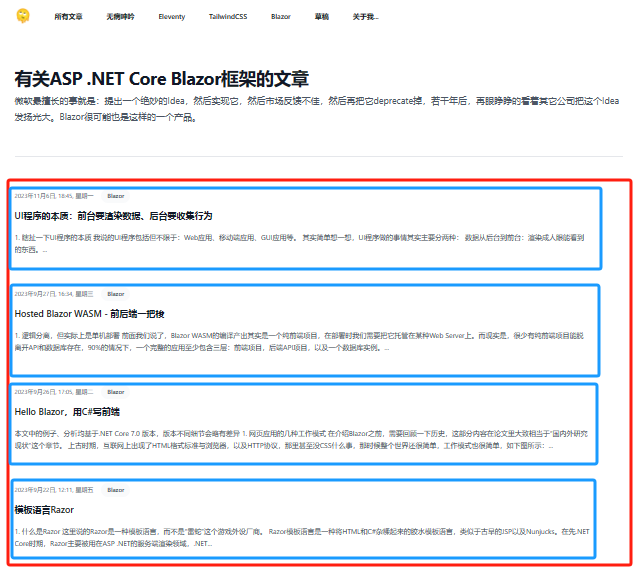
Task: Select TailwindCSS in the top navigation
Action: (x=228, y=17)
